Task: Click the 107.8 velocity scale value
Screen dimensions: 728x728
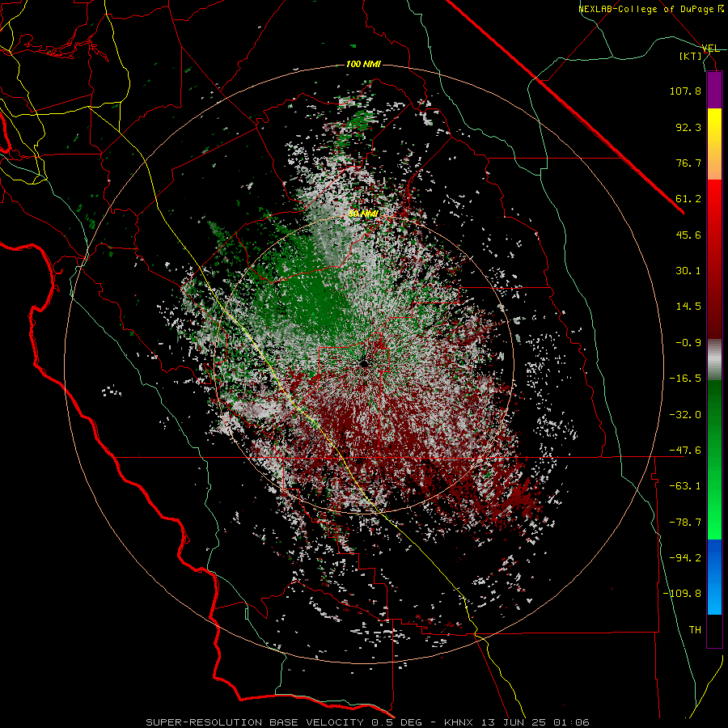Action: [x=685, y=91]
